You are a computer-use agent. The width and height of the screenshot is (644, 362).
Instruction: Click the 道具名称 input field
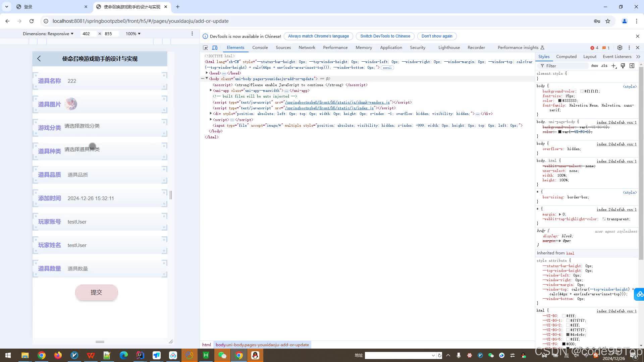114,81
